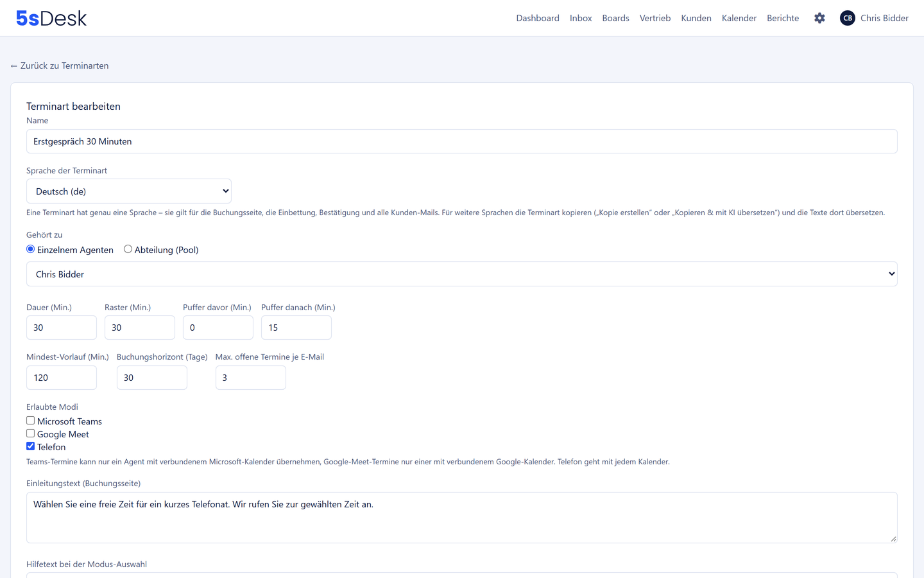Click the Raster (Min.) field
Screen dimensions: 924x578
click(140, 328)
